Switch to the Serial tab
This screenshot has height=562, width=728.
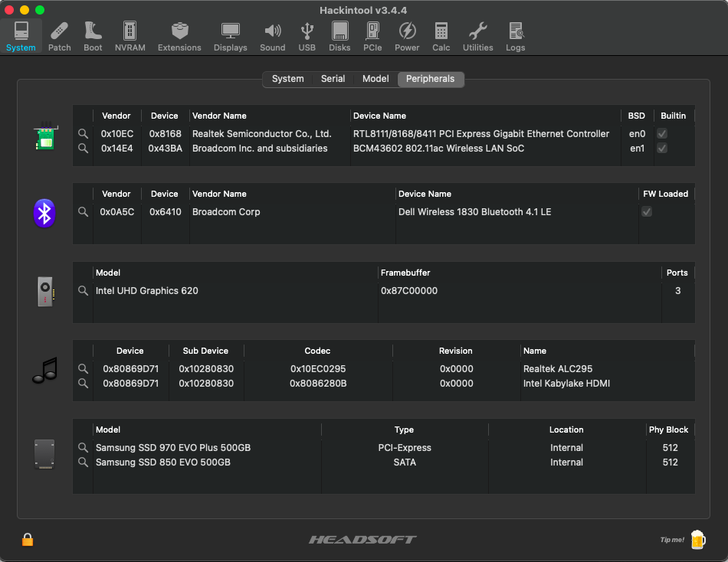click(333, 79)
